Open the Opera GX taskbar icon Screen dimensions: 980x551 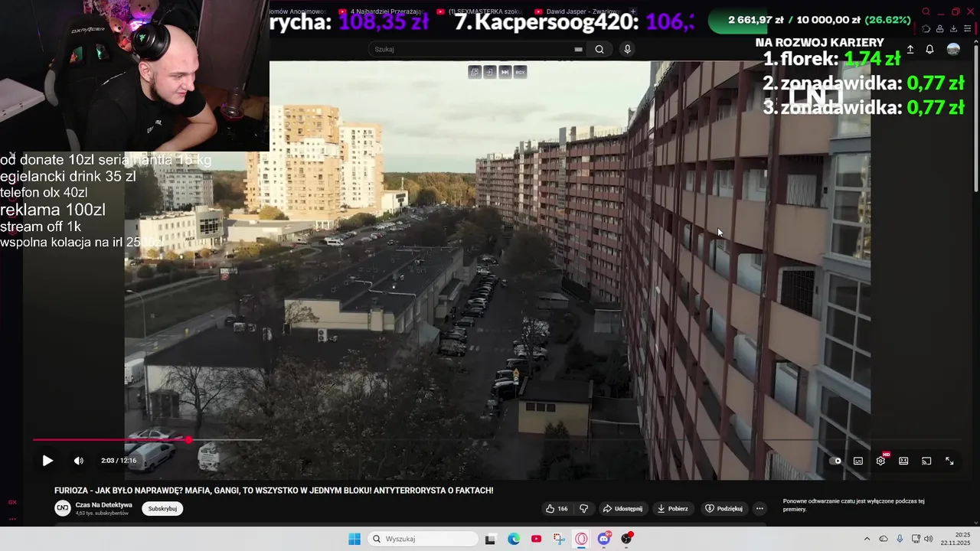point(581,539)
